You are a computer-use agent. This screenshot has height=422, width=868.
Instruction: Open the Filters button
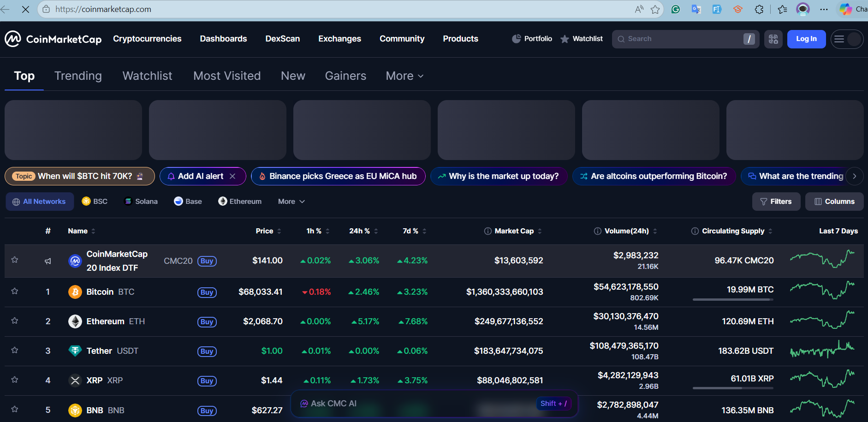776,202
